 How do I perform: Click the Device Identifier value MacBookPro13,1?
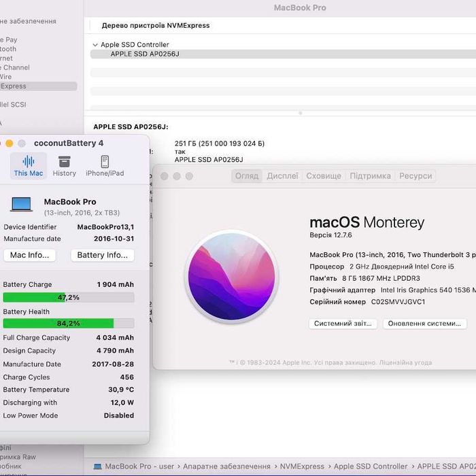(105, 227)
